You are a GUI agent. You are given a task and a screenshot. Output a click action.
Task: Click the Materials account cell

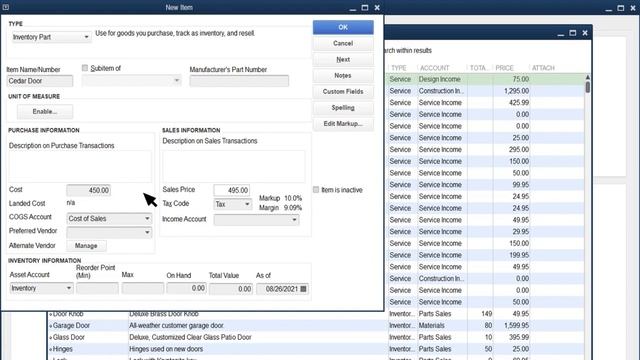click(442, 325)
